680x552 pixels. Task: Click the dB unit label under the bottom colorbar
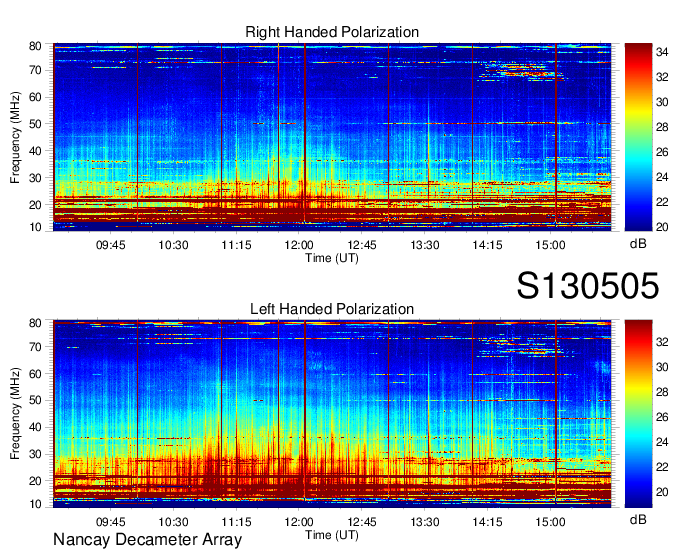point(638,519)
